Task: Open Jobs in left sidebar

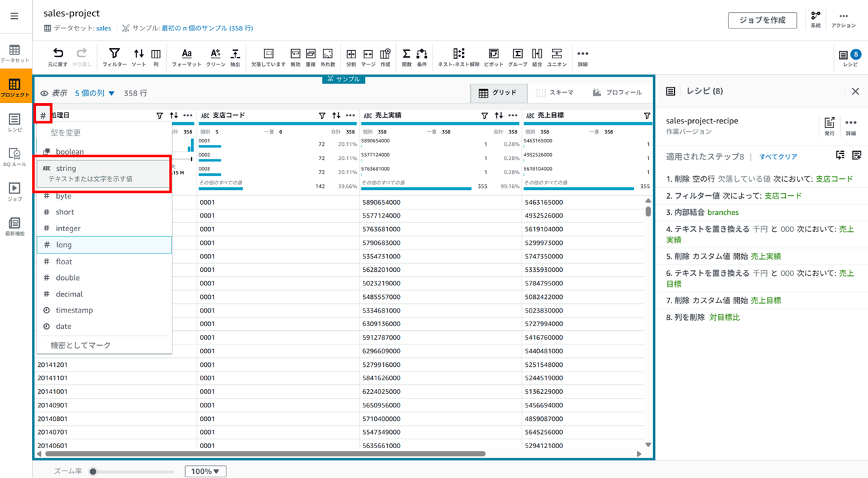Action: coord(14,192)
